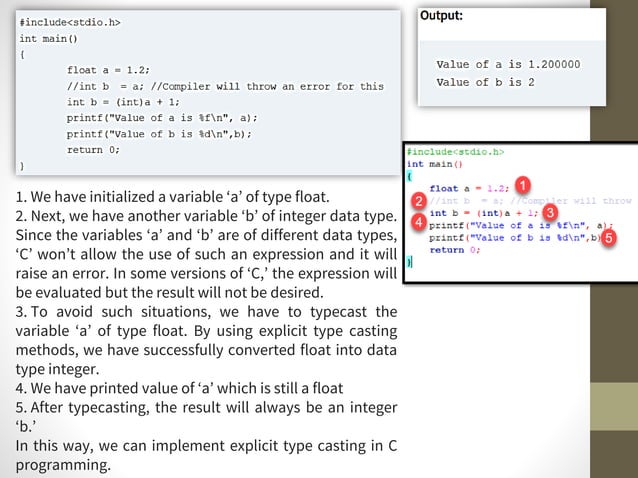This screenshot has width=638, height=478.
Task: Click "int main()" in the syntax-highlighted code image
Action: (x=435, y=164)
